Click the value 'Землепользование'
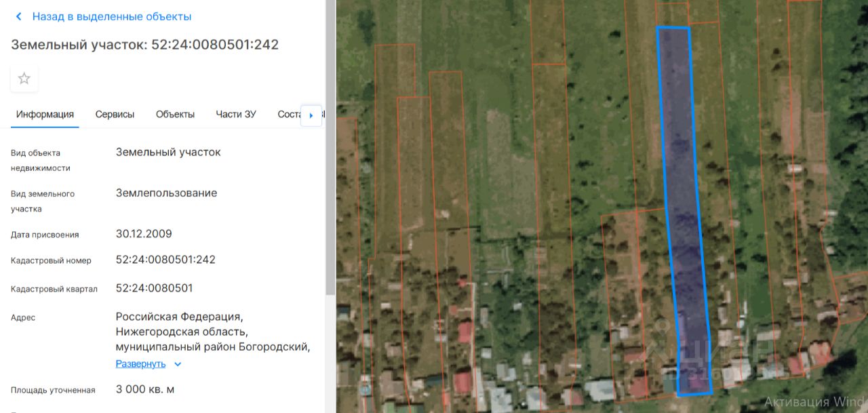 pyautogui.click(x=167, y=193)
